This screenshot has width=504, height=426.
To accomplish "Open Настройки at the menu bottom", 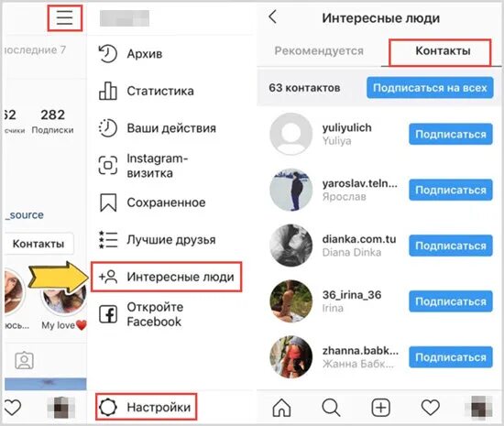I will tap(146, 407).
